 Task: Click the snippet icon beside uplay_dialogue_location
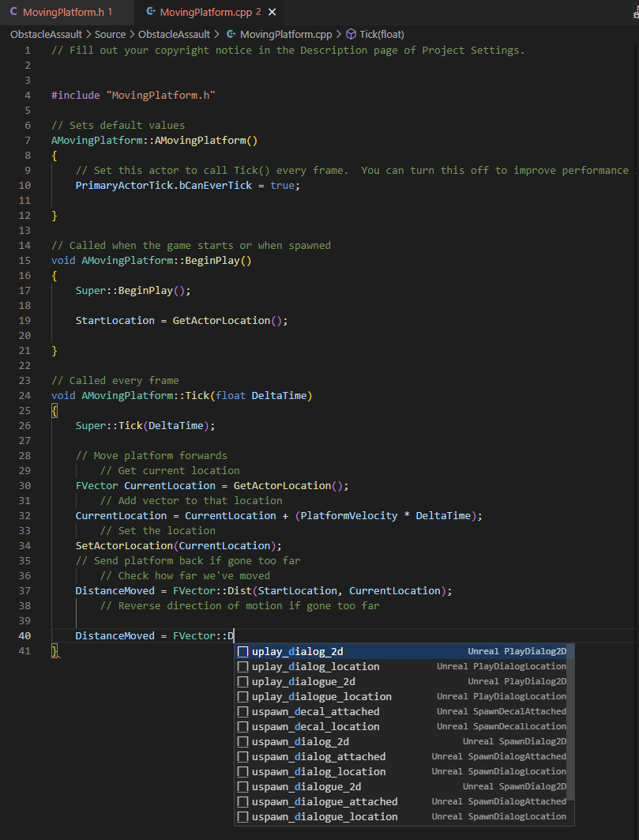coord(242,696)
